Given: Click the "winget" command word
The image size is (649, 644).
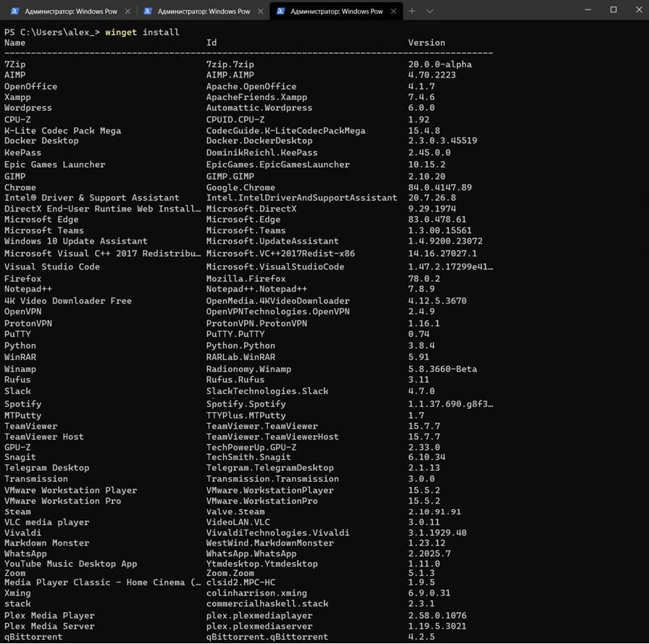Looking at the screenshot, I should pyautogui.click(x=121, y=33).
